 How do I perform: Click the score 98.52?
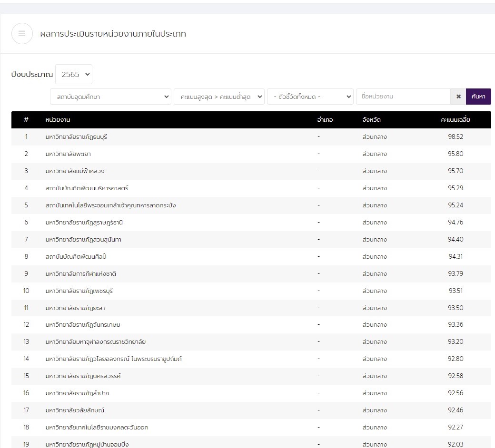[455, 136]
